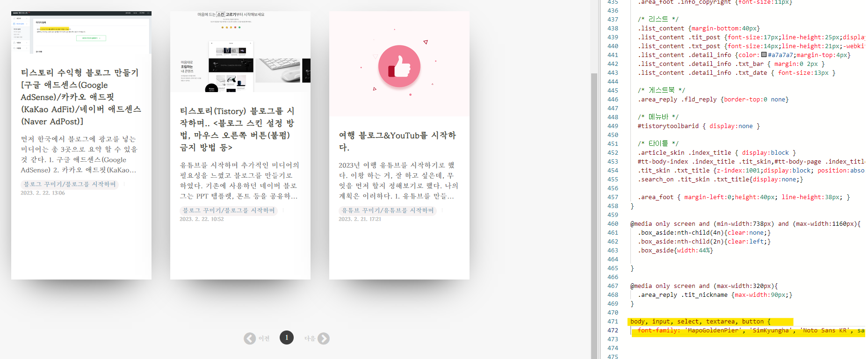
Task: Click the .box_aside:nth-child(4n) code line
Action: point(704,233)
